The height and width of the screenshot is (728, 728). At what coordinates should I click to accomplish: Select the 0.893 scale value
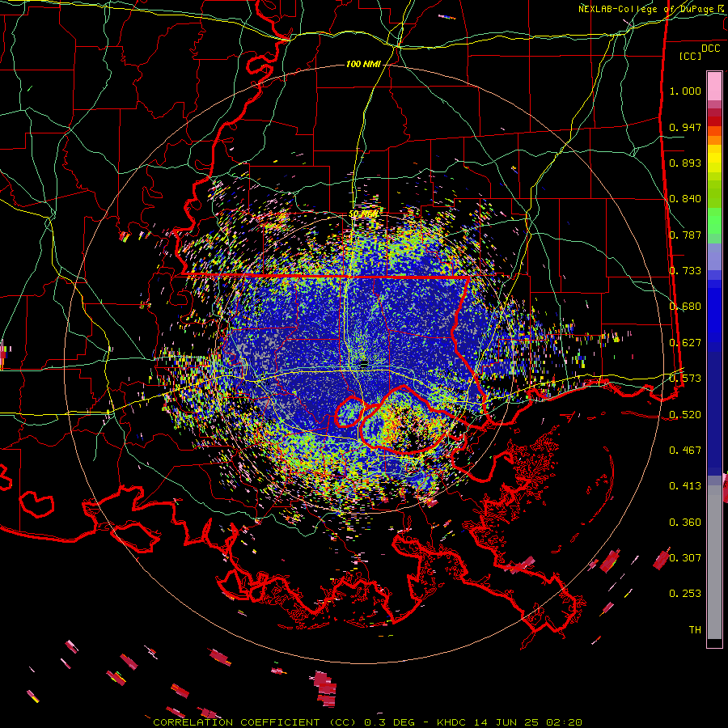(x=685, y=163)
